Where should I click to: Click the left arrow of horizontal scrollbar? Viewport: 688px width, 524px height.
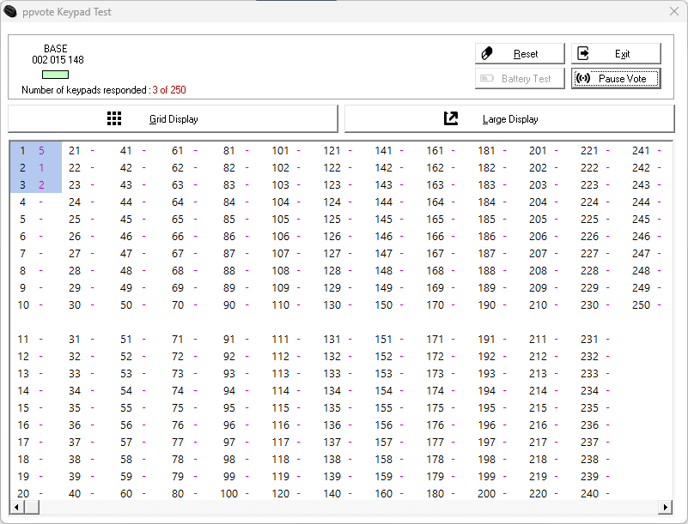click(x=15, y=507)
